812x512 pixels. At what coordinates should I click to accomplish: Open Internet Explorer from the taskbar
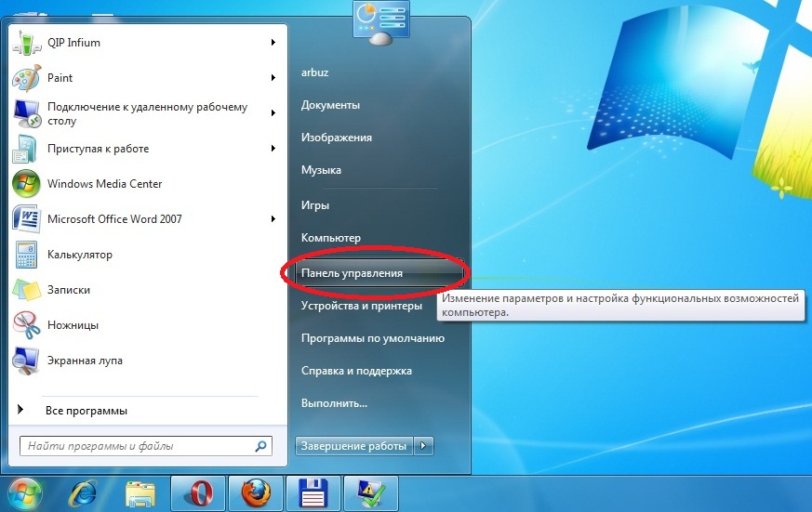[83, 494]
